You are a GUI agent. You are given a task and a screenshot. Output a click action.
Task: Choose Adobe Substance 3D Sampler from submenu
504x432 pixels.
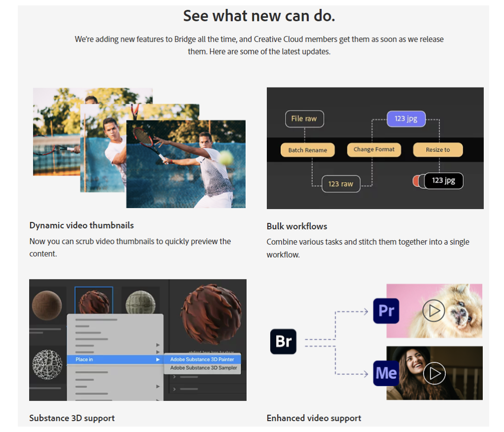pyautogui.click(x=204, y=368)
